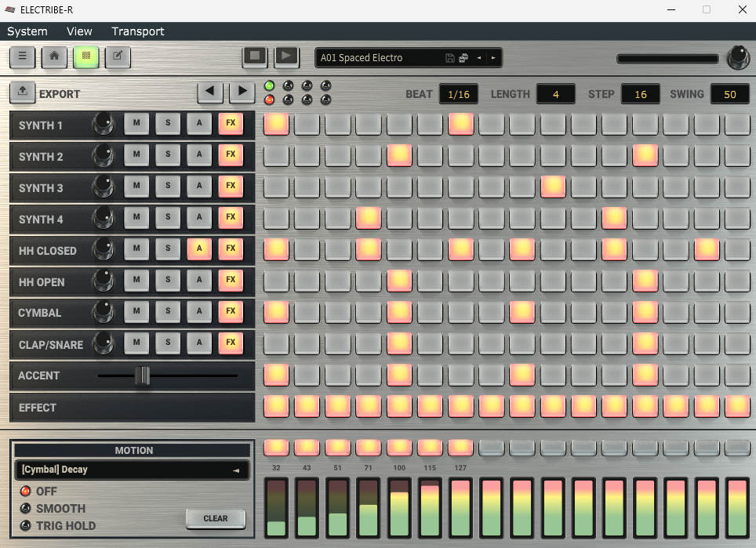The width and height of the screenshot is (756, 548).
Task: Clear the motion sequence
Action: pos(216,518)
